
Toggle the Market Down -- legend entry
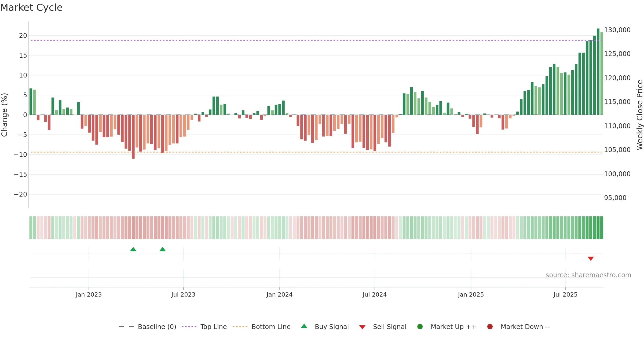(518, 327)
